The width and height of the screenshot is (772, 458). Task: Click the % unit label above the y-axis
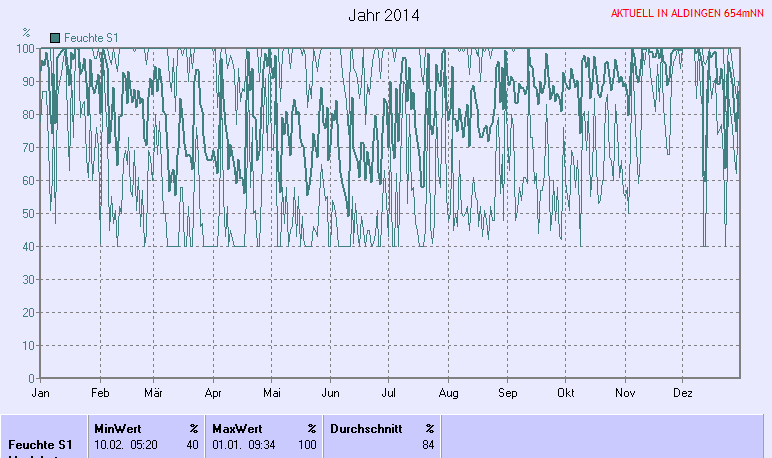[x=26, y=33]
